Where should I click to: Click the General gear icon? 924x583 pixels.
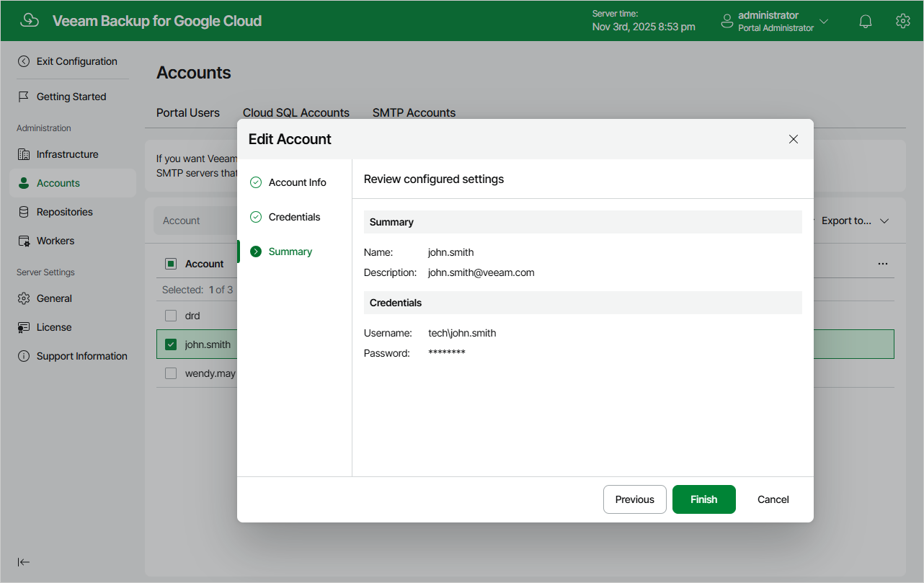pos(24,298)
